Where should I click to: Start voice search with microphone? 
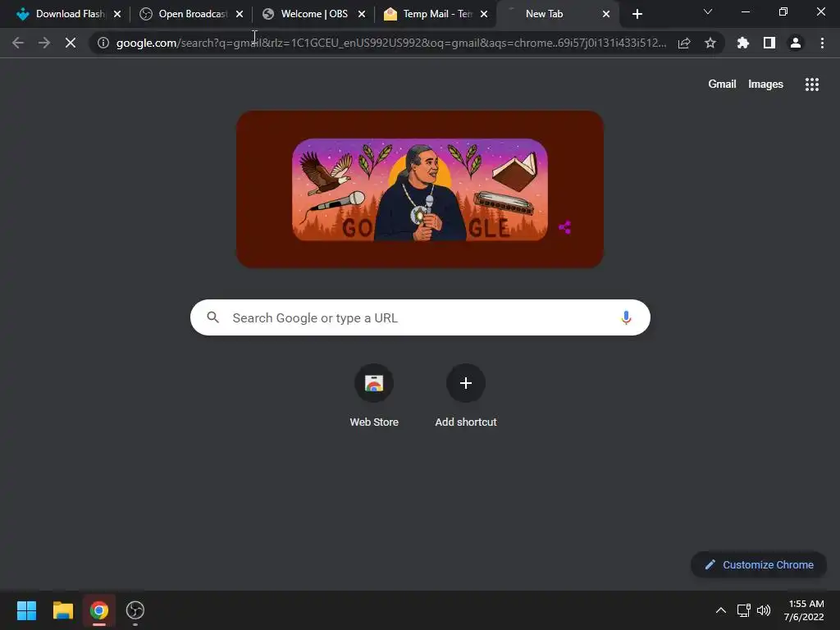tap(626, 317)
